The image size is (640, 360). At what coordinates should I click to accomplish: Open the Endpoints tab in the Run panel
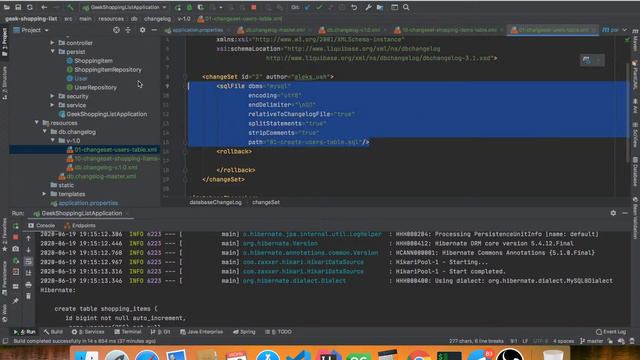pyautogui.click(x=80, y=225)
